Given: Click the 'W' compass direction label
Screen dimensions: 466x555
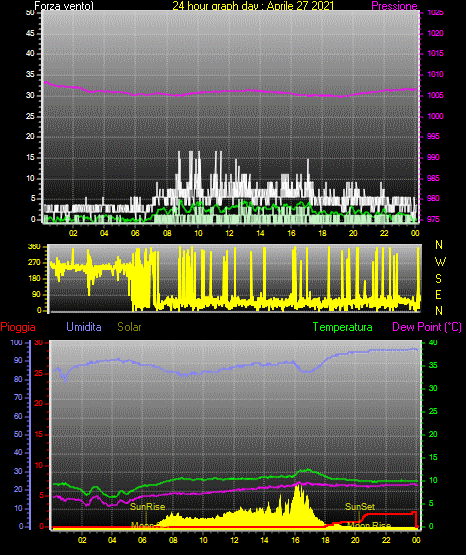Looking at the screenshot, I should click(x=440, y=262).
